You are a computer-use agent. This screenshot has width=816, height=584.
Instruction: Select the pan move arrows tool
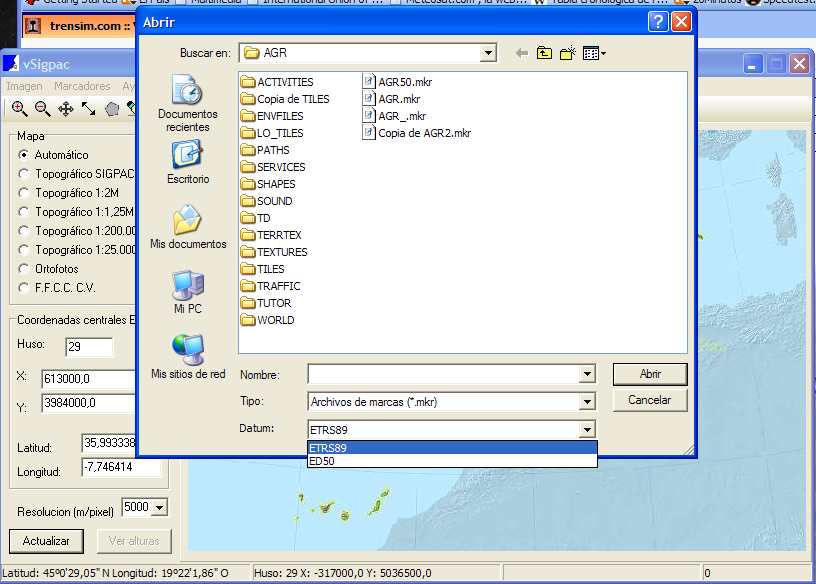coord(66,109)
